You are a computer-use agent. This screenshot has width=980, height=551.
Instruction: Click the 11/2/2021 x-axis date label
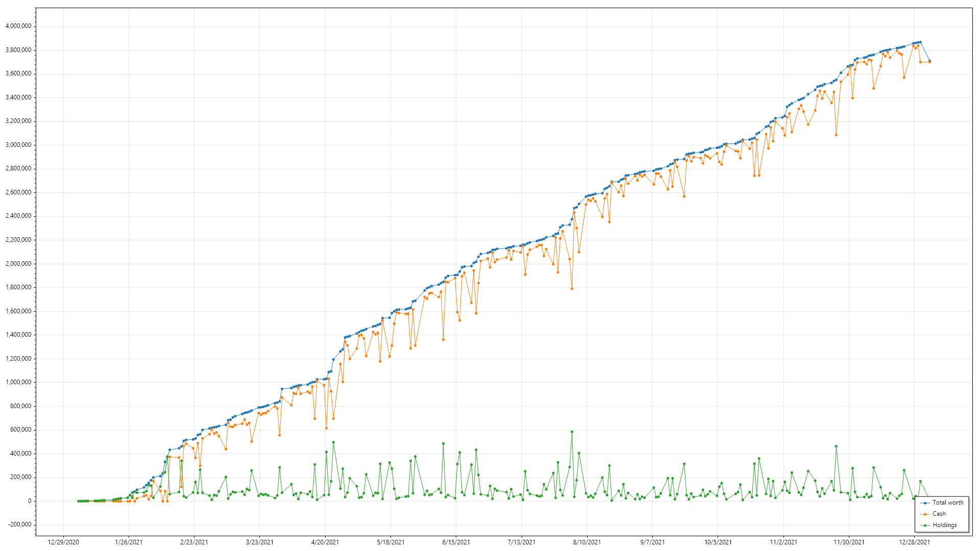point(783,542)
